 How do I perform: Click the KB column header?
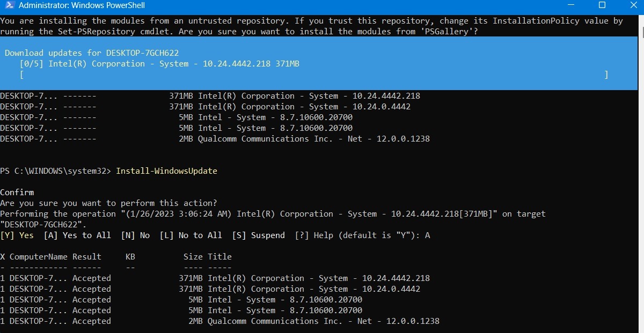(x=130, y=256)
